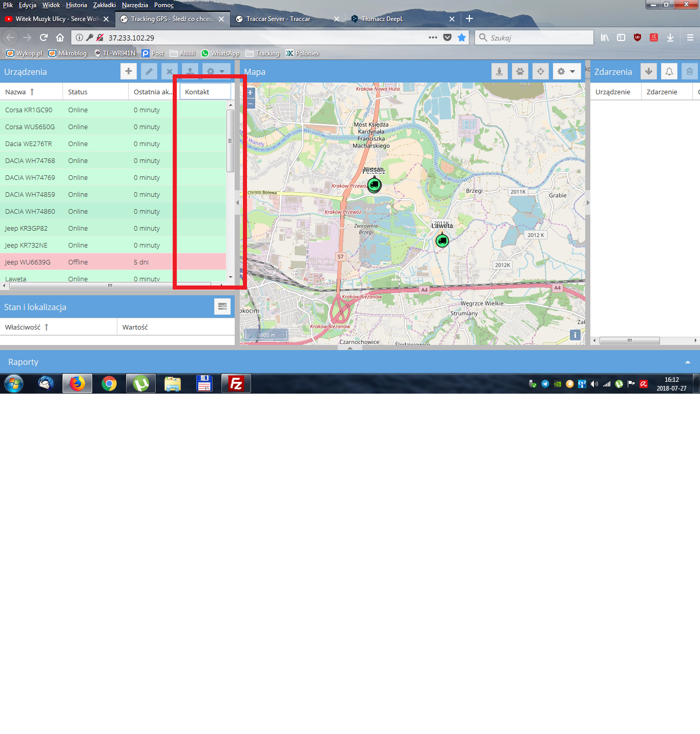The image size is (700, 734).
Task: Collapse the map bottom splitter arrow
Action: pos(350,348)
